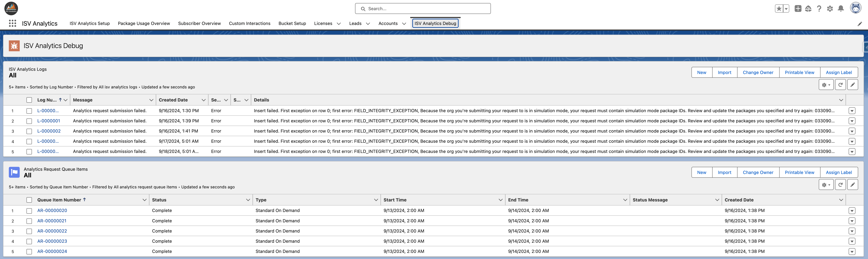Open the Bucket Setup tab
This screenshot has width=868, height=259.
point(292,23)
